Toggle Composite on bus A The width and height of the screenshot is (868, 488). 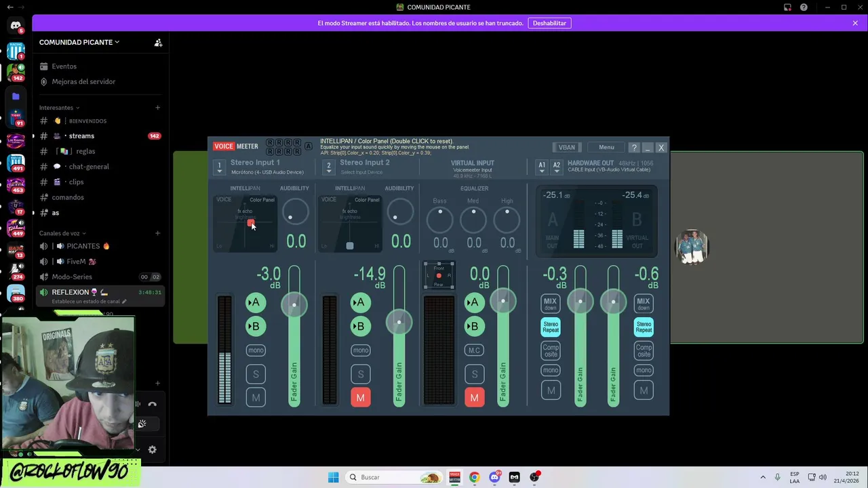[x=551, y=350]
